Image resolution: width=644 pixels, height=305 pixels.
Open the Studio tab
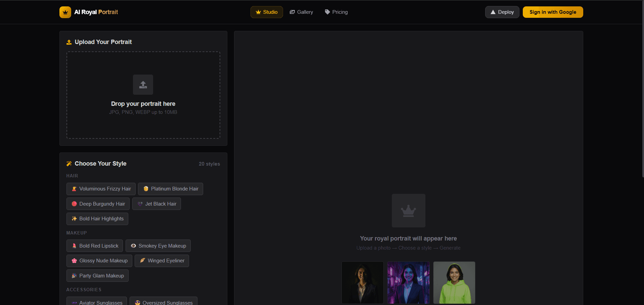267,12
